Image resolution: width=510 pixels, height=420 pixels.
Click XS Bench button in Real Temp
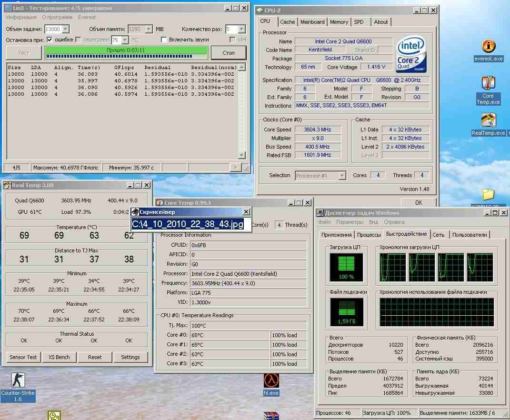click(59, 357)
